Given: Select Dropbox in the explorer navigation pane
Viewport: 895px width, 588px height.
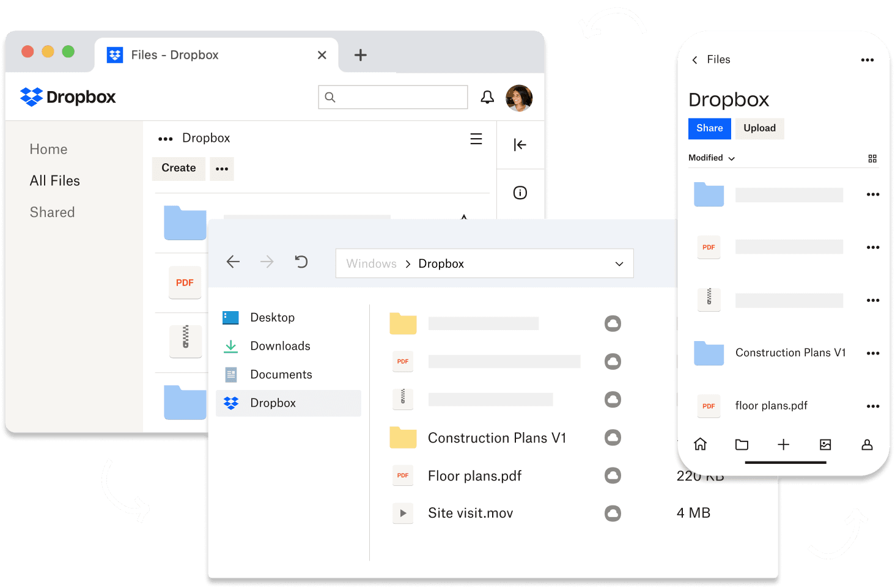Looking at the screenshot, I should pos(289,403).
